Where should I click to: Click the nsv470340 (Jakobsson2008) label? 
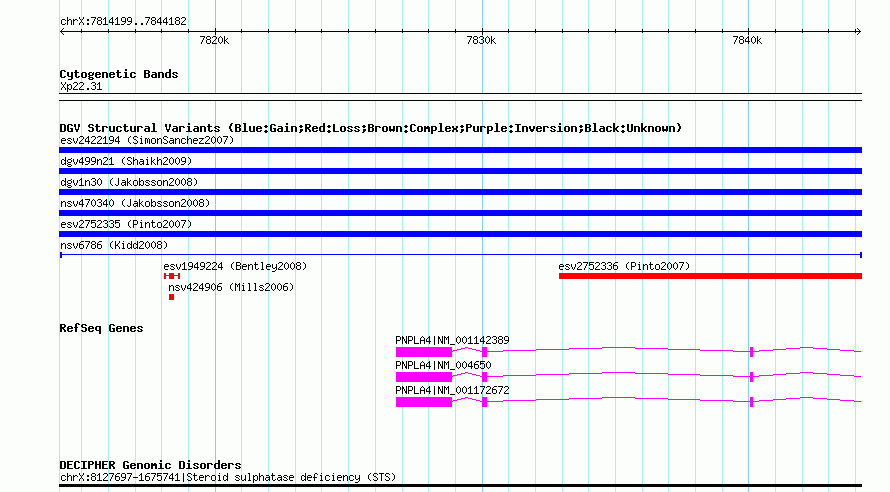[135, 203]
